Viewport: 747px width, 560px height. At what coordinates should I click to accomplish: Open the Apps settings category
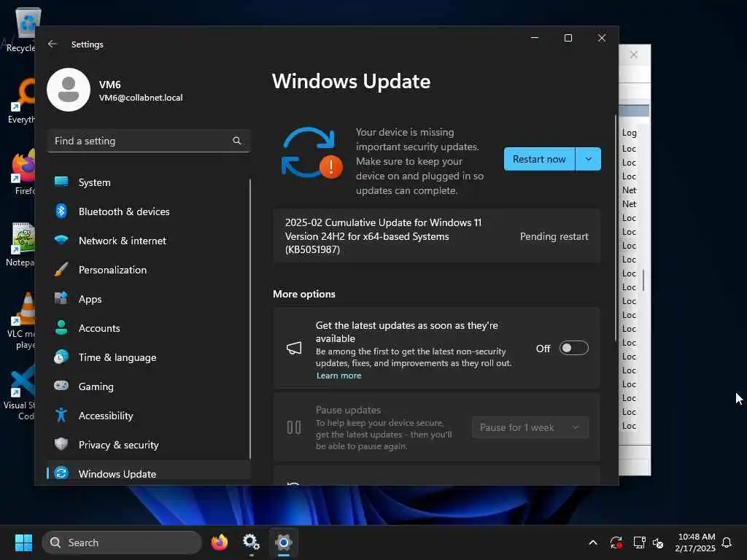pos(149,298)
